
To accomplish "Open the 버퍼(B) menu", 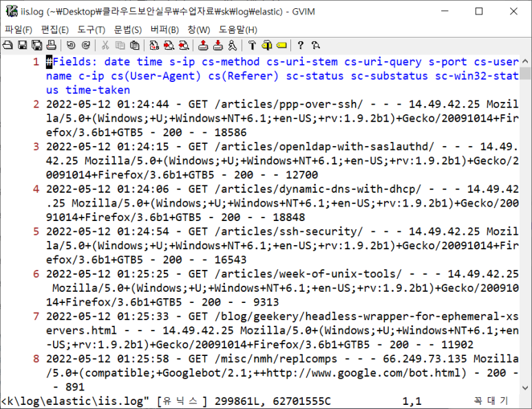I will click(164, 30).
